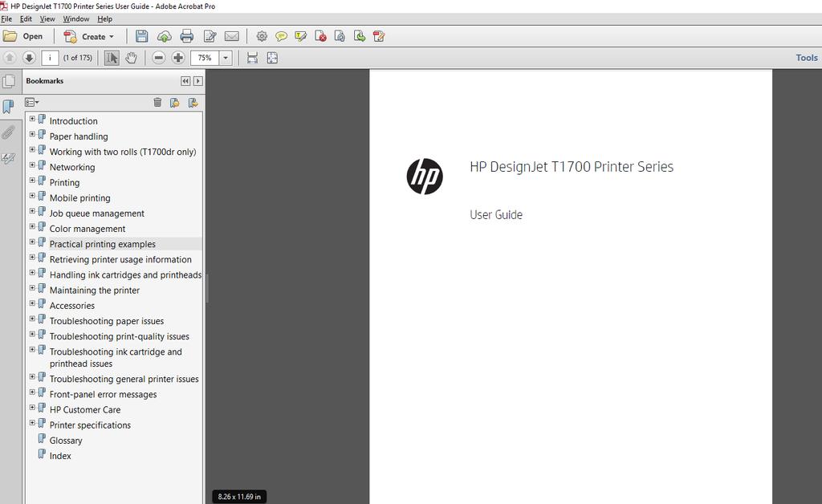Select the Job queue management bookmark label
822x504 pixels.
point(97,213)
